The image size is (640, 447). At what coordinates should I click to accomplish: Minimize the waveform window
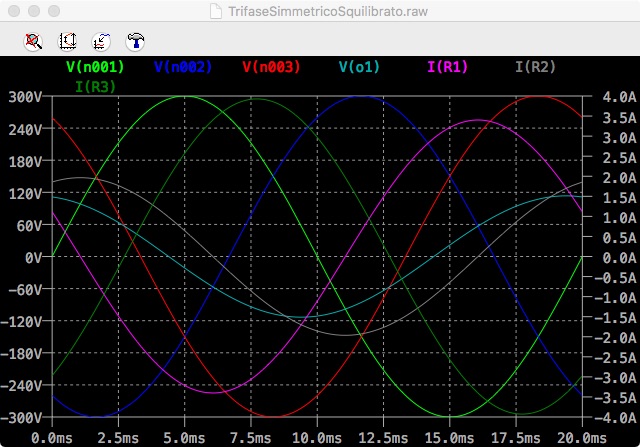pyautogui.click(x=33, y=10)
